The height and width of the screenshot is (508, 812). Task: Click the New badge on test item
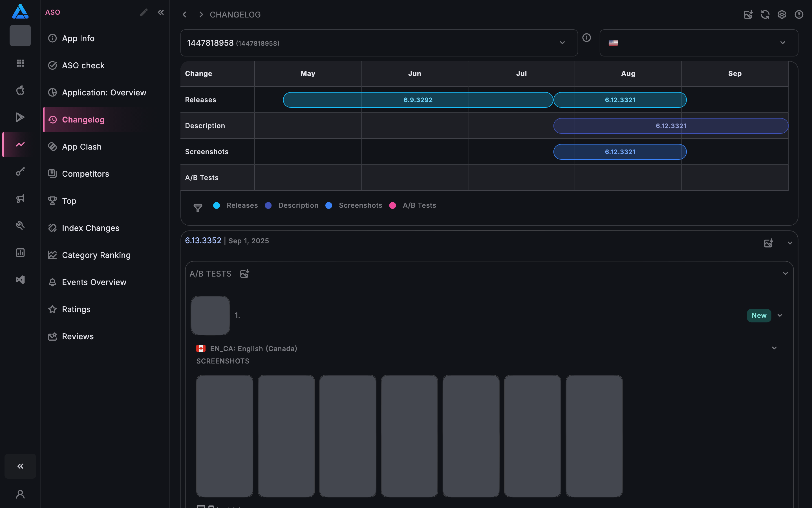(759, 316)
